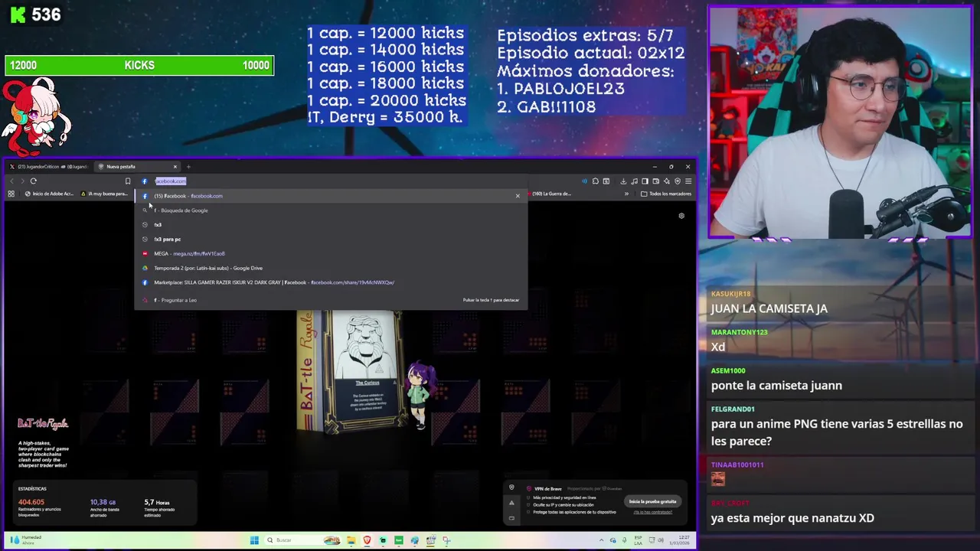Select the VPN shield icon in widget sidebar

coord(511,488)
